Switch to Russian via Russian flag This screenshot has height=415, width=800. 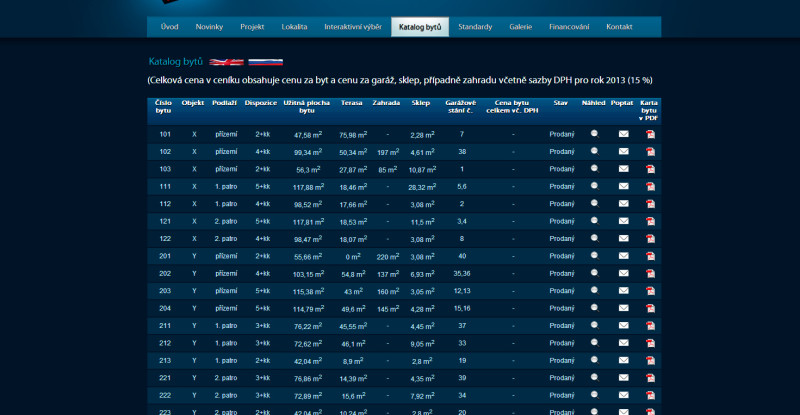point(265,62)
